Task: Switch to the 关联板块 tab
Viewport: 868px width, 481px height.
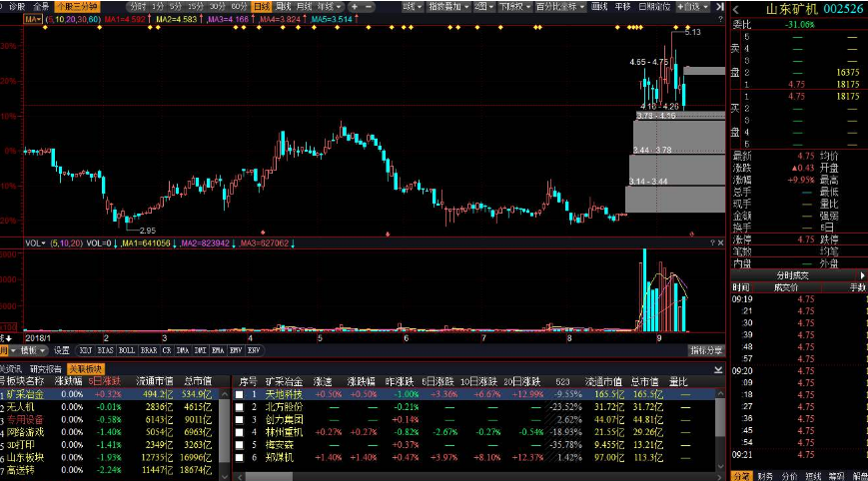Action: coord(86,367)
